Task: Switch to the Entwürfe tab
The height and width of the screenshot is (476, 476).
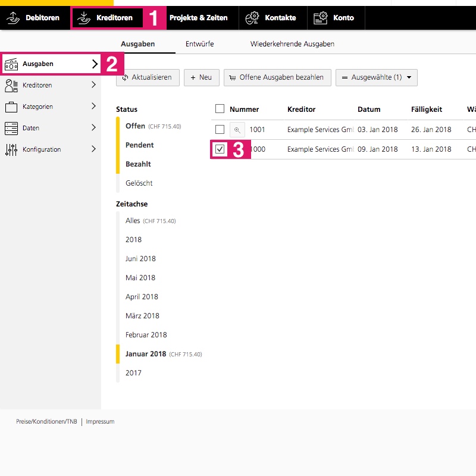Action: 199,44
